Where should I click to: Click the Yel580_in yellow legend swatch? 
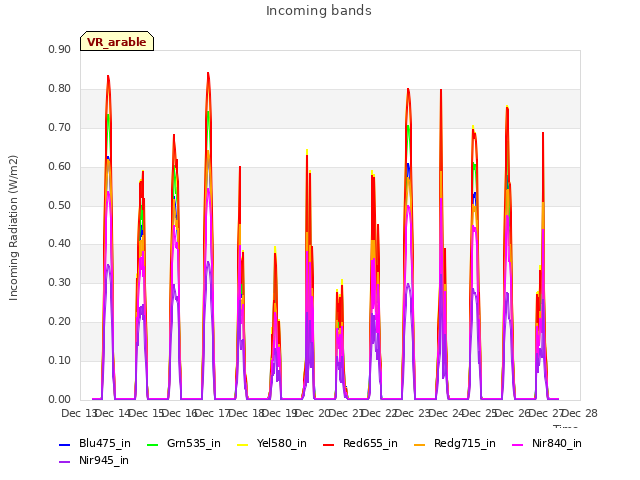click(x=242, y=444)
